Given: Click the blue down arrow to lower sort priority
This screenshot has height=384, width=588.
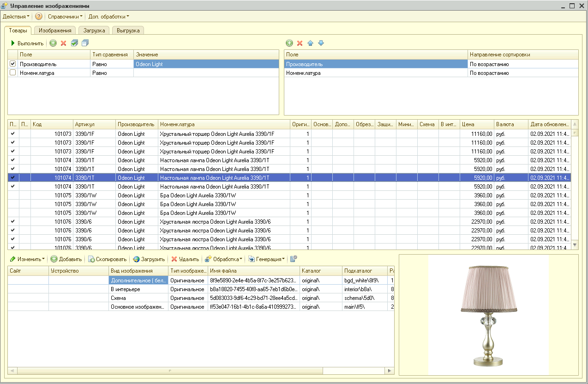Looking at the screenshot, I should coord(320,43).
